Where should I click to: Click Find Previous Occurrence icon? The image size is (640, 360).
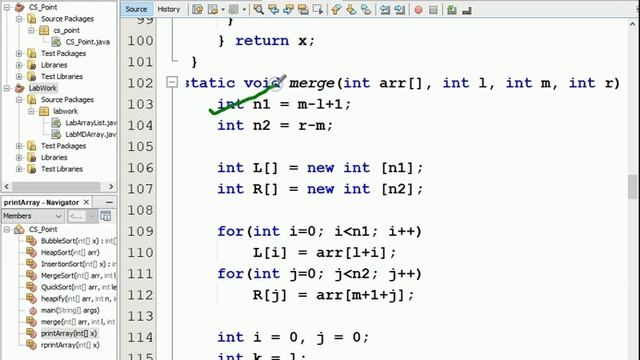click(273, 9)
